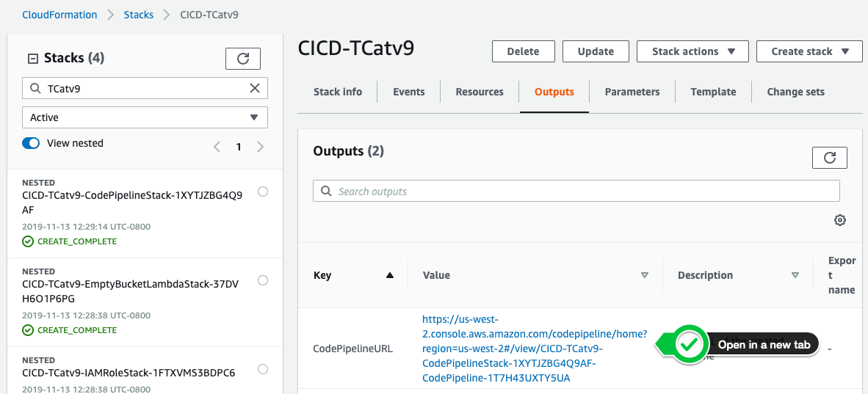This screenshot has width=868, height=394.
Task: Sort outputs by the Key column
Action: tap(390, 275)
